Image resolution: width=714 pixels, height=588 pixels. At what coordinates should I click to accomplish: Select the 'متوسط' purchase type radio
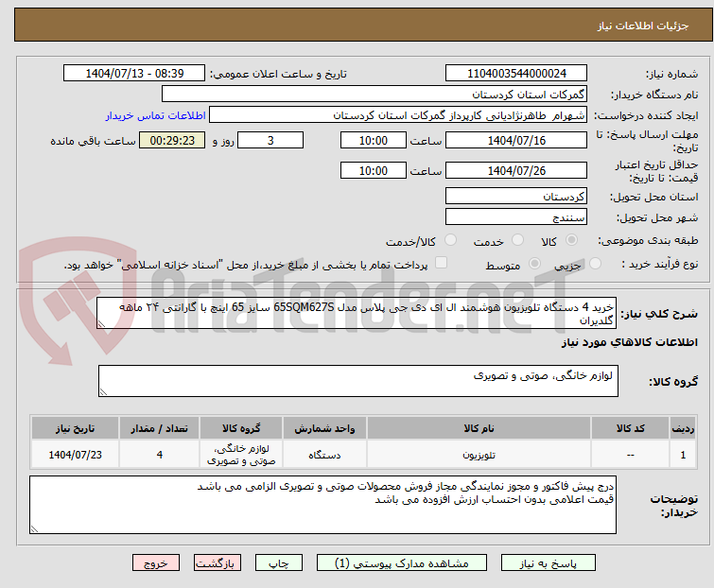[x=534, y=264]
